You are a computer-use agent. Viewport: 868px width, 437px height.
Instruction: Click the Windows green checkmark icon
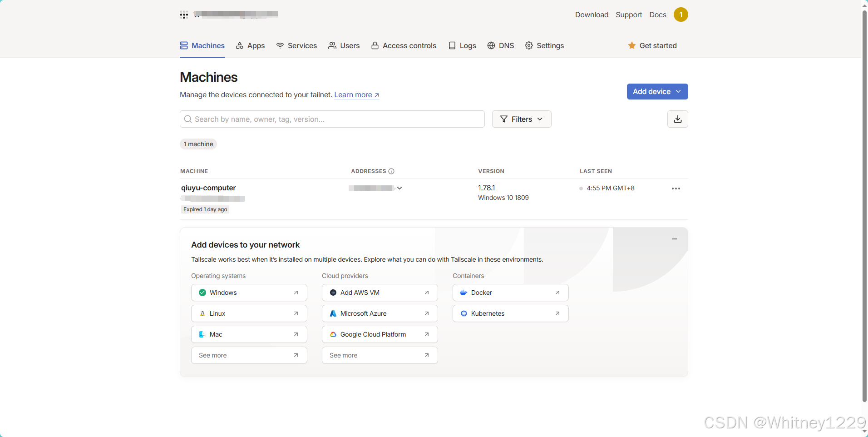pyautogui.click(x=202, y=293)
